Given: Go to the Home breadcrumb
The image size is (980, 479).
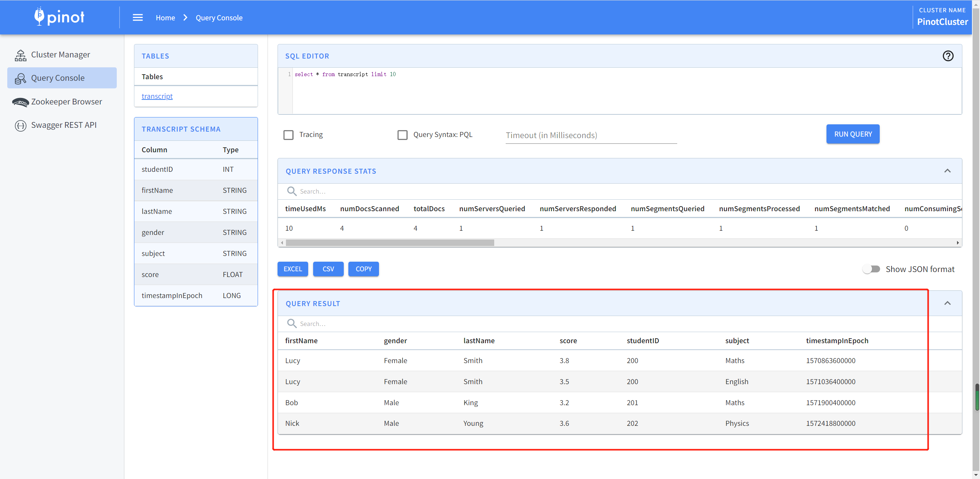Looking at the screenshot, I should [x=165, y=18].
